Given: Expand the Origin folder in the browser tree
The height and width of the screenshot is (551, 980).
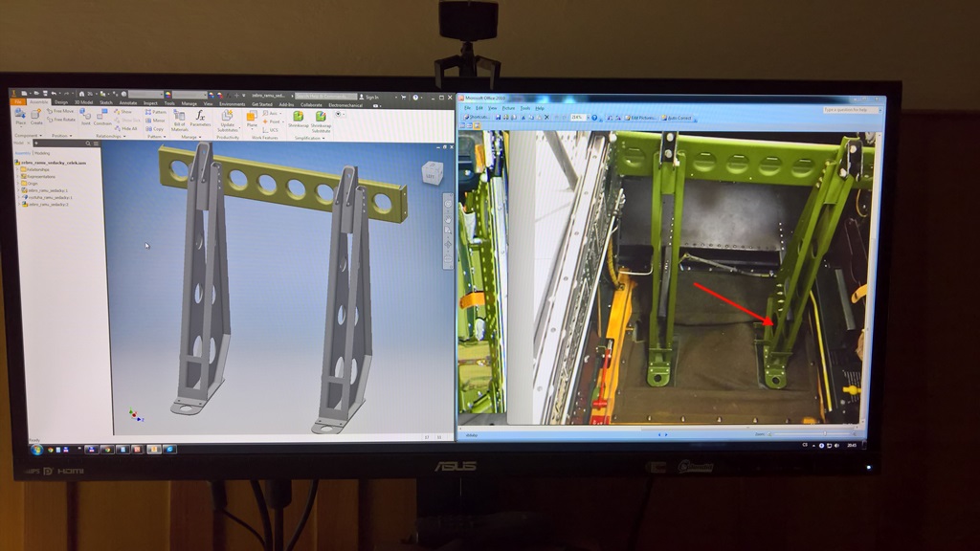Looking at the screenshot, I should pyautogui.click(x=19, y=183).
